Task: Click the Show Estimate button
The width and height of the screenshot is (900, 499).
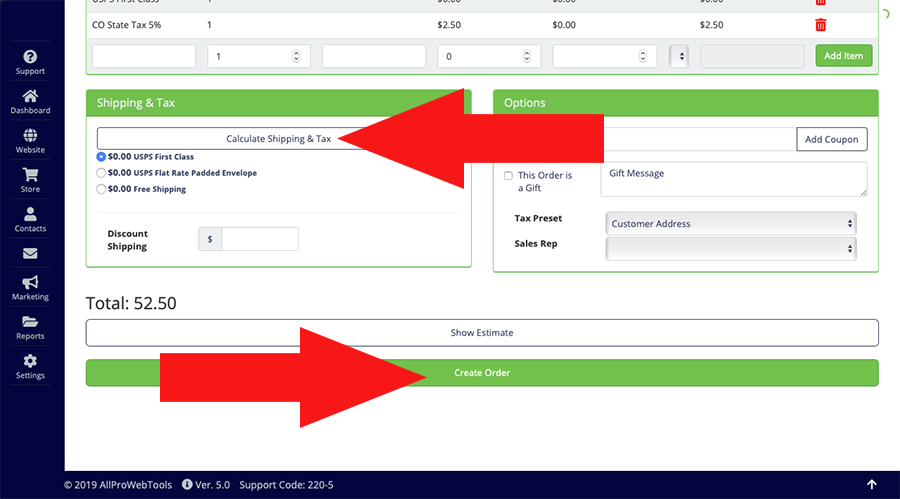Action: (482, 332)
